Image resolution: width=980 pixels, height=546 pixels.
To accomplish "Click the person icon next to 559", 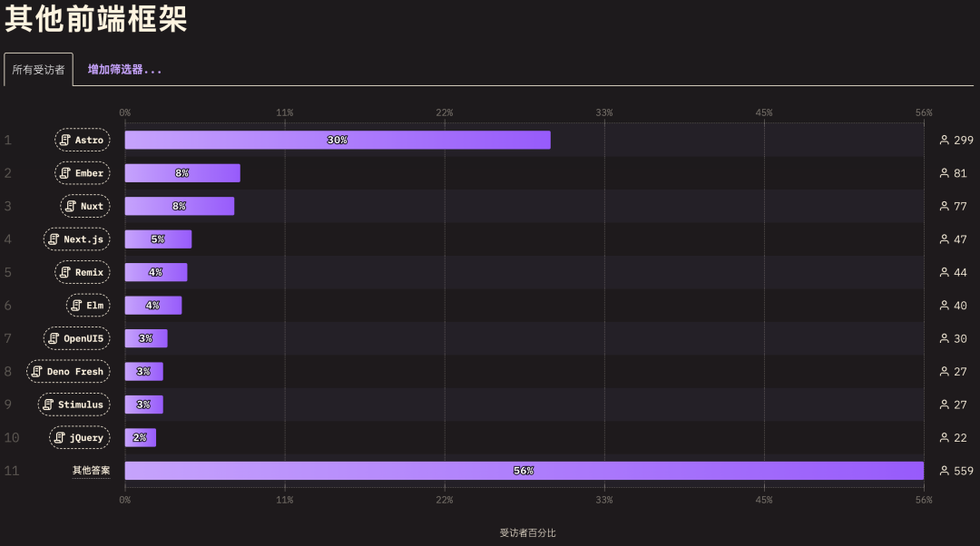I will pyautogui.click(x=945, y=471).
